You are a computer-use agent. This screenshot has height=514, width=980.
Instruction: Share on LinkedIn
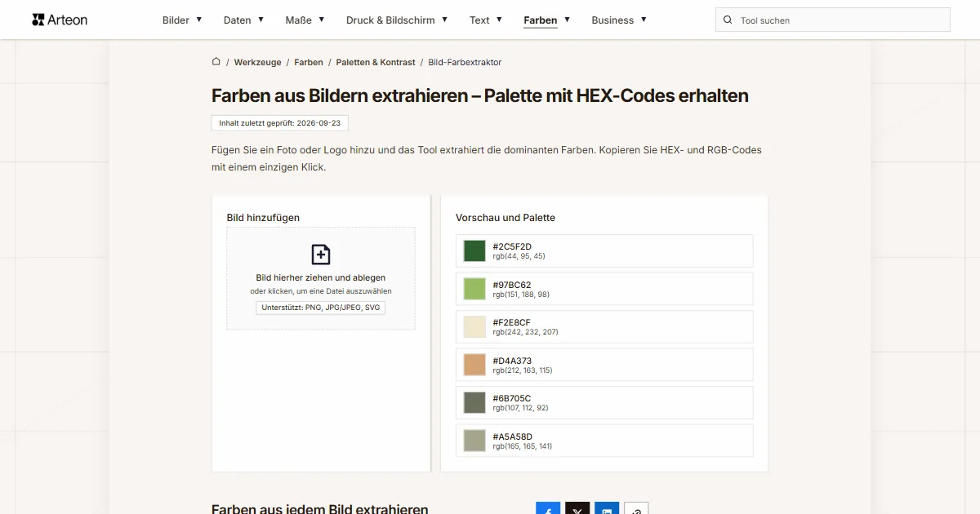607,507
